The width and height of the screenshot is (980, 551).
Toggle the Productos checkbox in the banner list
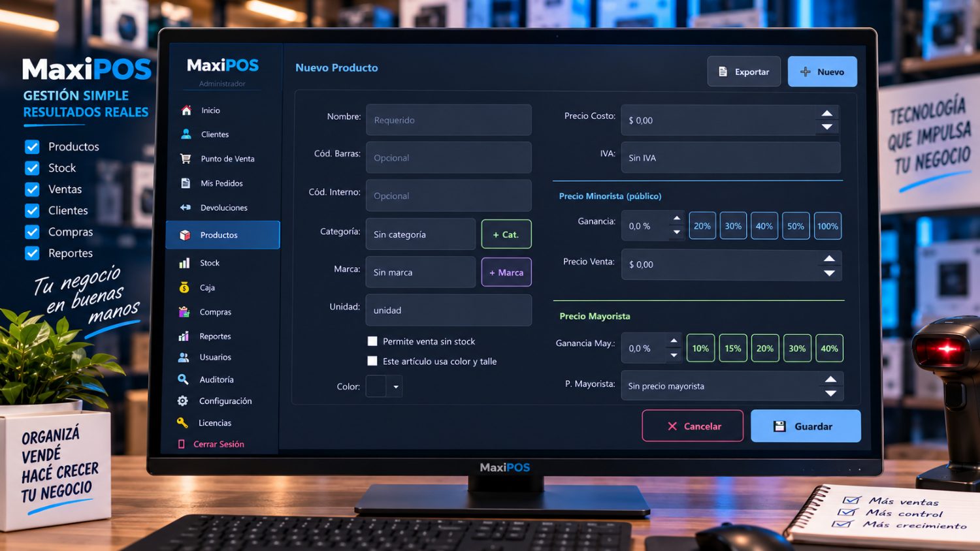[x=32, y=147]
